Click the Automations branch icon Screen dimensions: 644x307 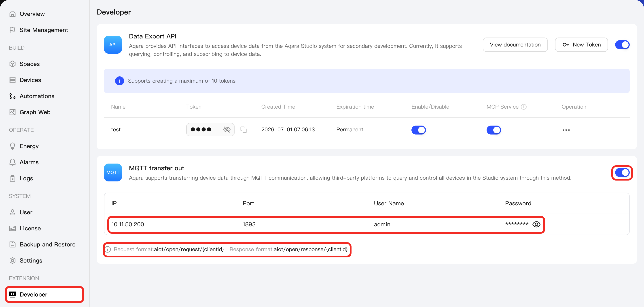(13, 96)
